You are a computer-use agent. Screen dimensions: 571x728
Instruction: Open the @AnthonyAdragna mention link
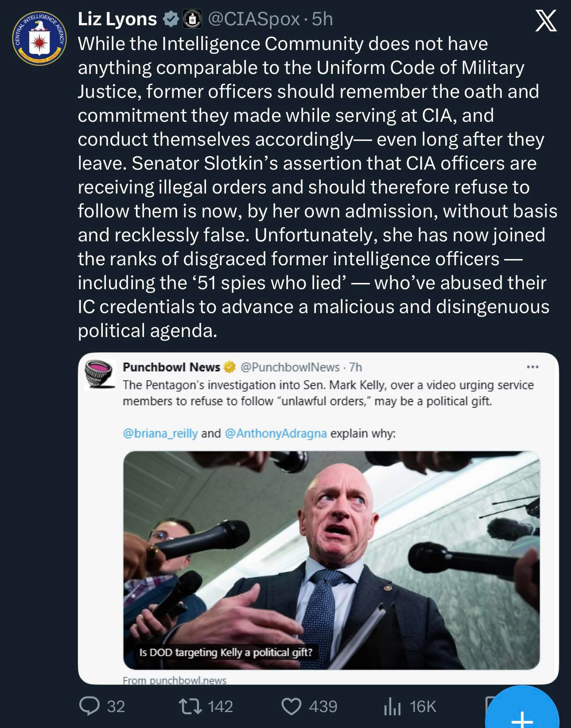(x=276, y=433)
